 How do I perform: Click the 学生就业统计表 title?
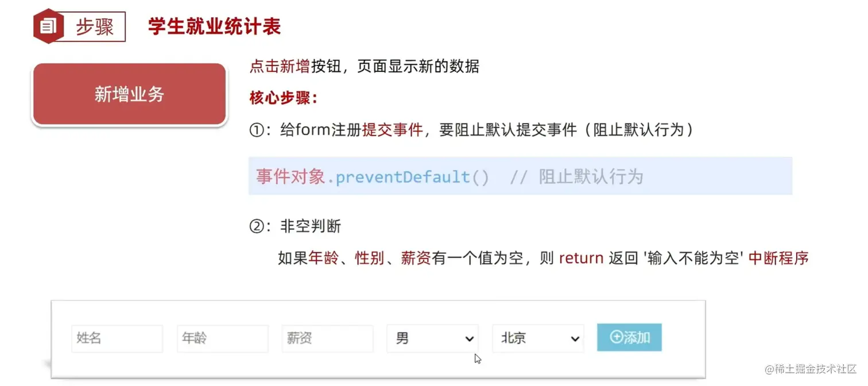click(x=214, y=26)
